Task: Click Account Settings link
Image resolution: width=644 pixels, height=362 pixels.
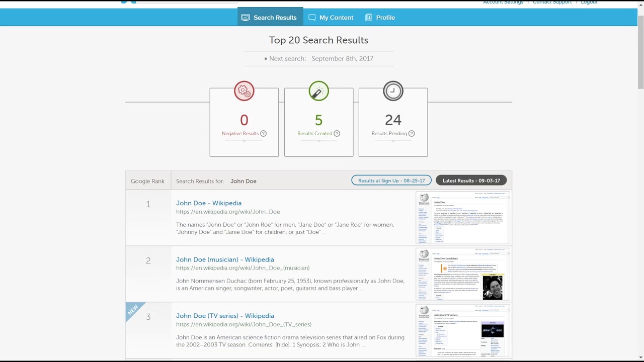Action: 503,2
